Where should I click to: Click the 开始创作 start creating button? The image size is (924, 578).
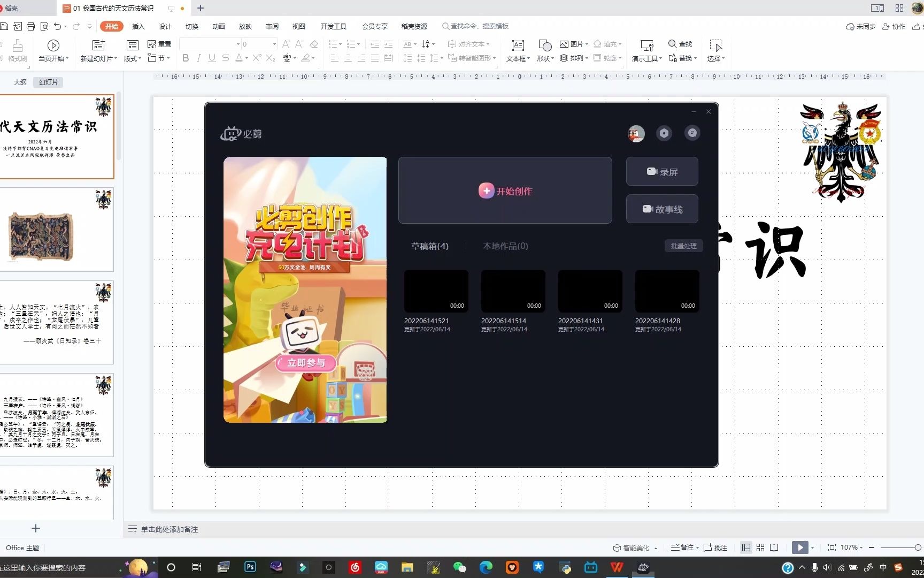(505, 191)
